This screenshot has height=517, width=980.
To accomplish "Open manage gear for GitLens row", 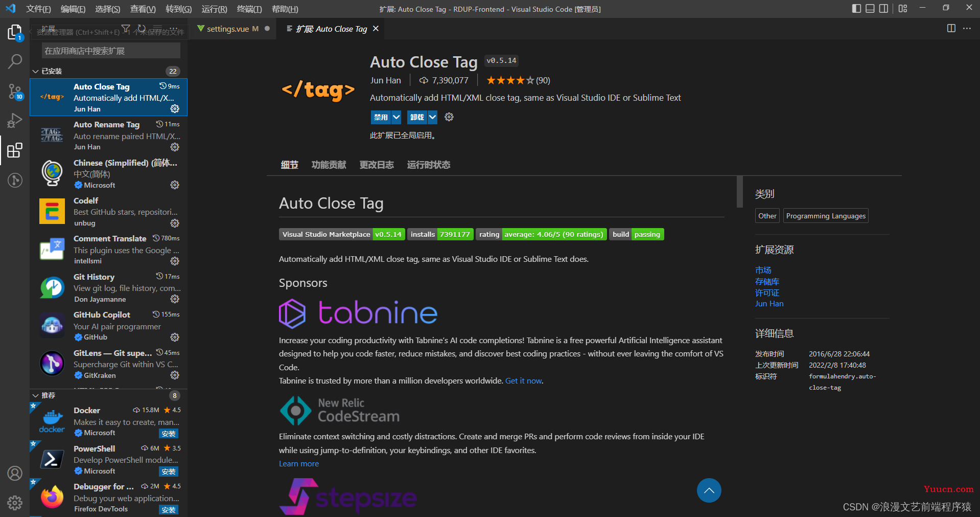I will (x=175, y=375).
